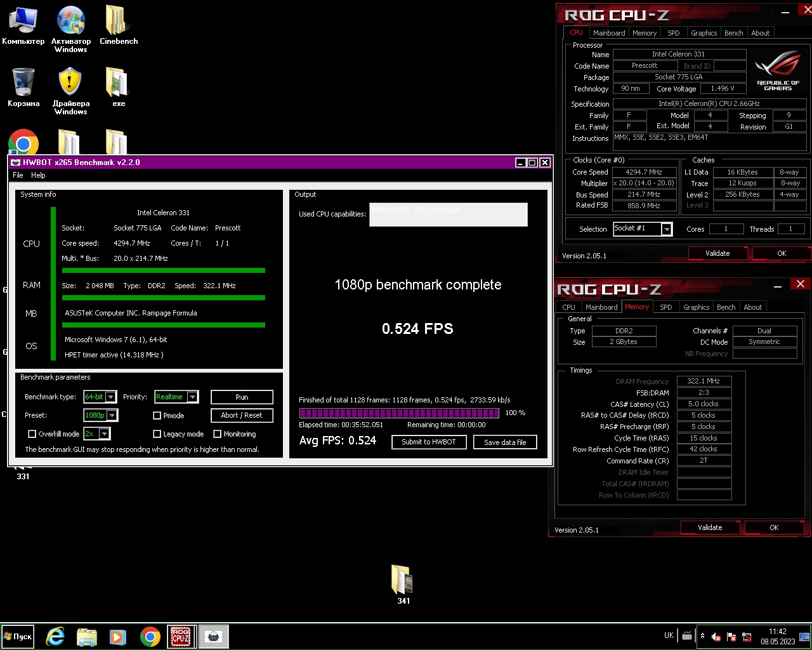Click the Multiplier x 20.0 field in CPU-Z
812x650 pixels.
[x=644, y=183]
